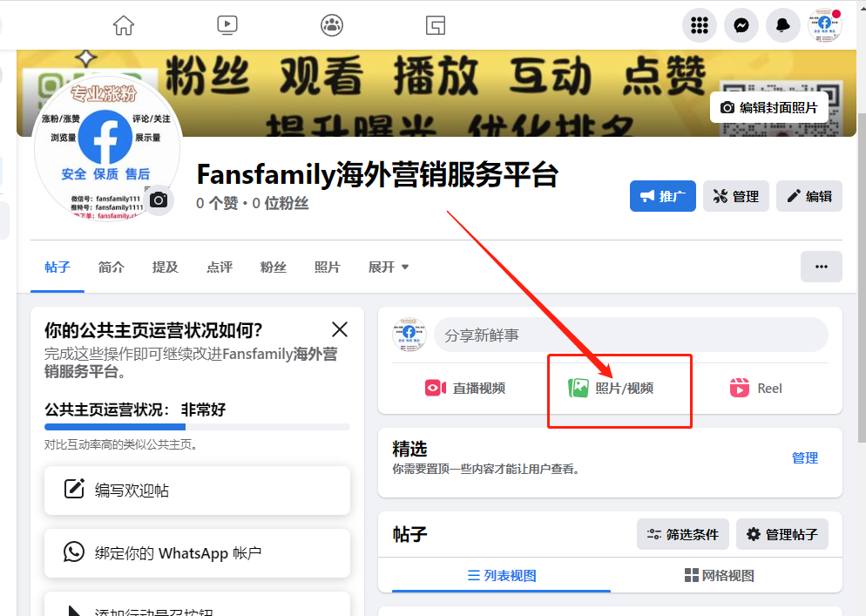The image size is (866, 616).
Task: Click 编写欢迎帖 write welcome post
Action: point(197,491)
